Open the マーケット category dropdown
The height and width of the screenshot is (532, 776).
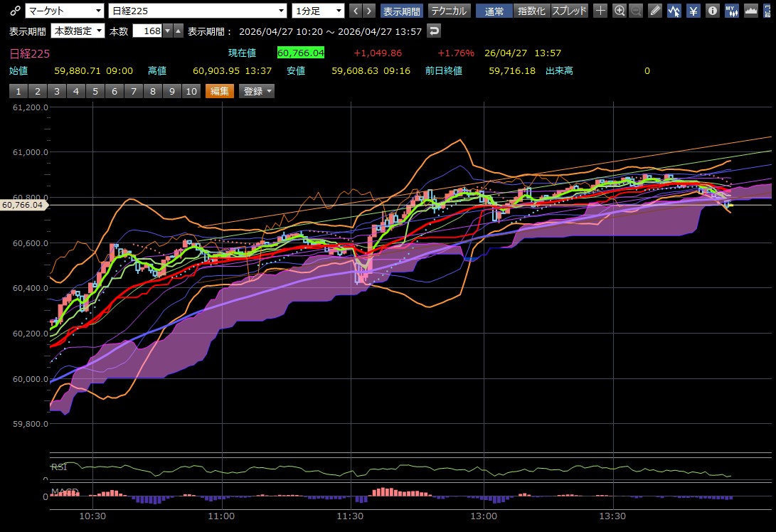[64, 11]
